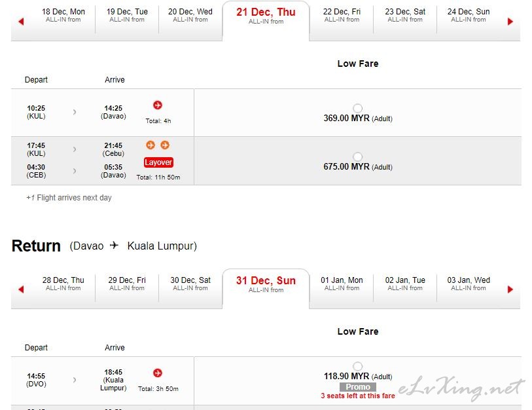This screenshot has height=410, width=532.
Task: Click previous dates arrow in return date bar
Action: tap(21, 289)
